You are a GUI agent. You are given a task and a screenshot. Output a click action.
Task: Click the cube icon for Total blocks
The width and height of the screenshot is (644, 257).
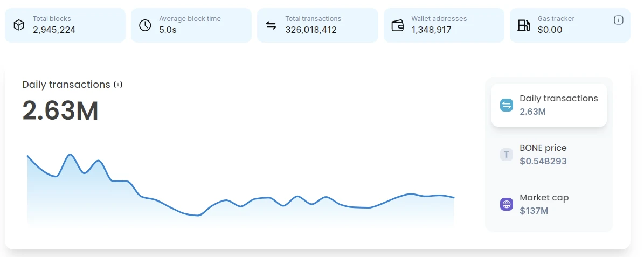pyautogui.click(x=19, y=25)
